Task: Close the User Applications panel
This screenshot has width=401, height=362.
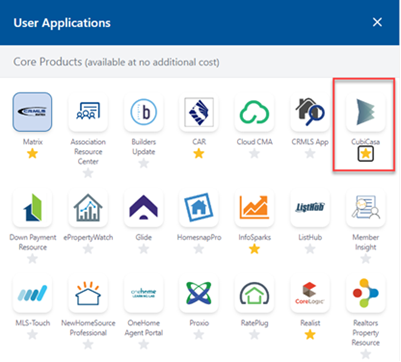Action: tap(377, 22)
